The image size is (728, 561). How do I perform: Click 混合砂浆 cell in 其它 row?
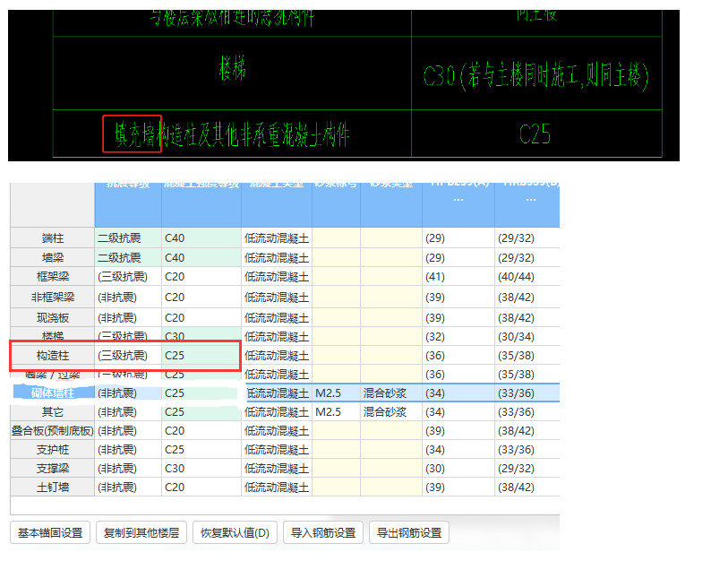coord(391,412)
